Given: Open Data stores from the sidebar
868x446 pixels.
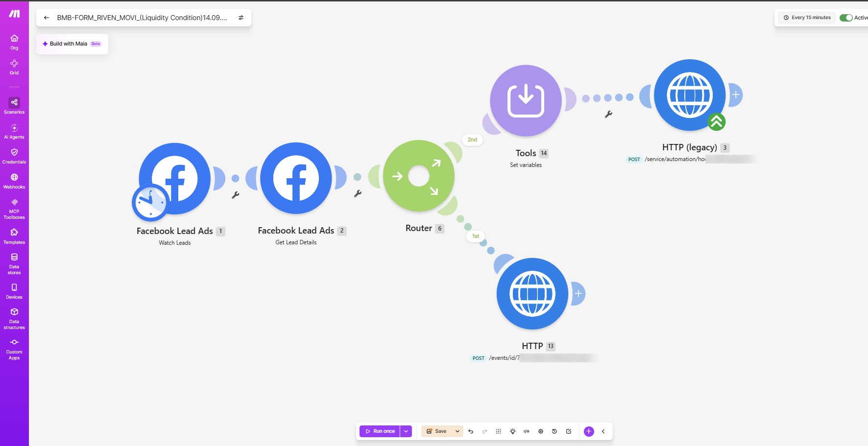Looking at the screenshot, I should coord(14,264).
